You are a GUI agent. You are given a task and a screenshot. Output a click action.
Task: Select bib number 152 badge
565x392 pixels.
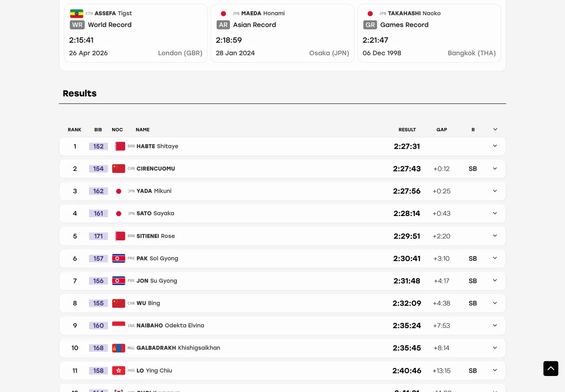click(x=98, y=146)
